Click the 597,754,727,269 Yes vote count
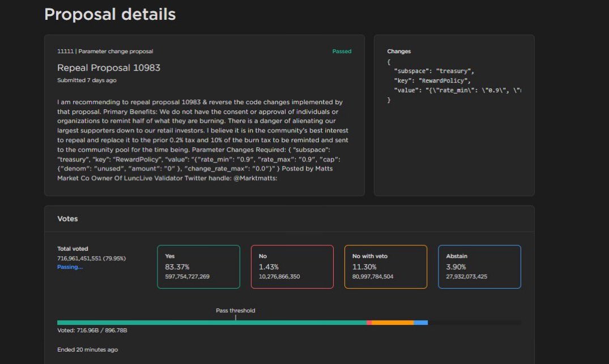The width and height of the screenshot is (609, 364). click(x=187, y=277)
